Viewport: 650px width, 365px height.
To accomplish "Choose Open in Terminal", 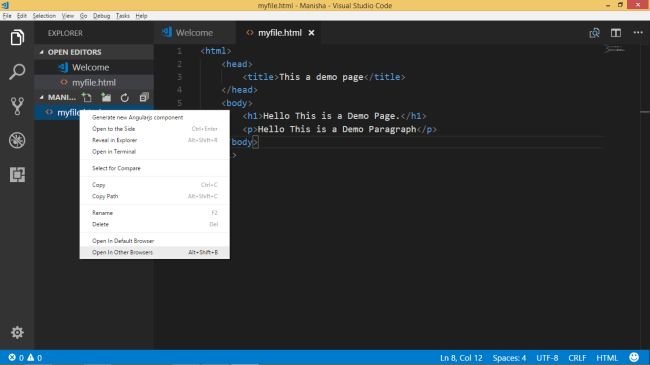I will coord(155,152).
